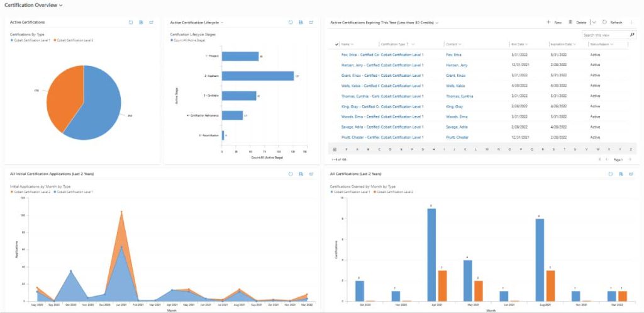Expand the All Certifications (Last 2 Years) chart

tap(631, 174)
